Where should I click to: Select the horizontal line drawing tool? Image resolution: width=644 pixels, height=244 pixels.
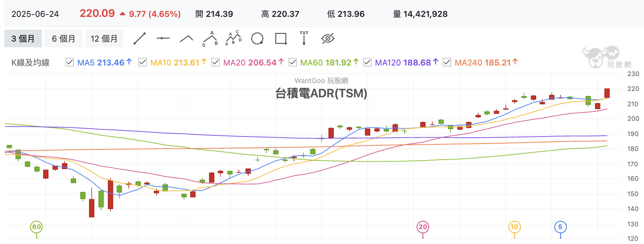(163, 38)
